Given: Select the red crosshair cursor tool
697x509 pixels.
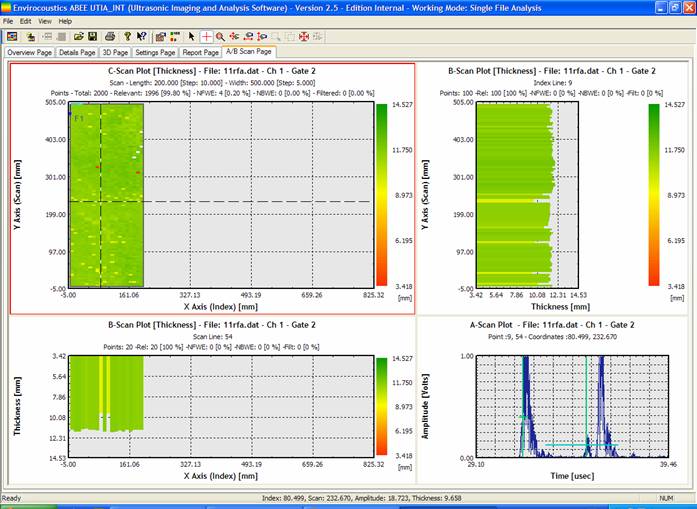Looking at the screenshot, I should (x=206, y=36).
